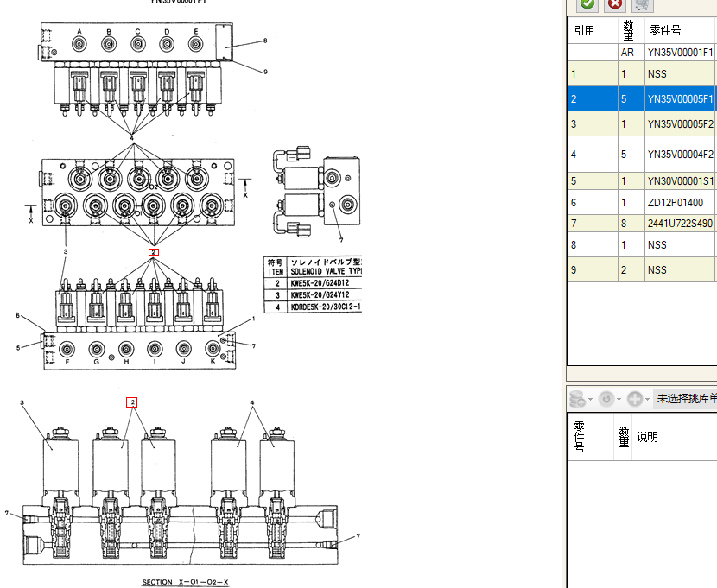Image resolution: width=717 pixels, height=588 pixels.
Task: Select part number YN35V00001F1 row
Action: (681, 53)
